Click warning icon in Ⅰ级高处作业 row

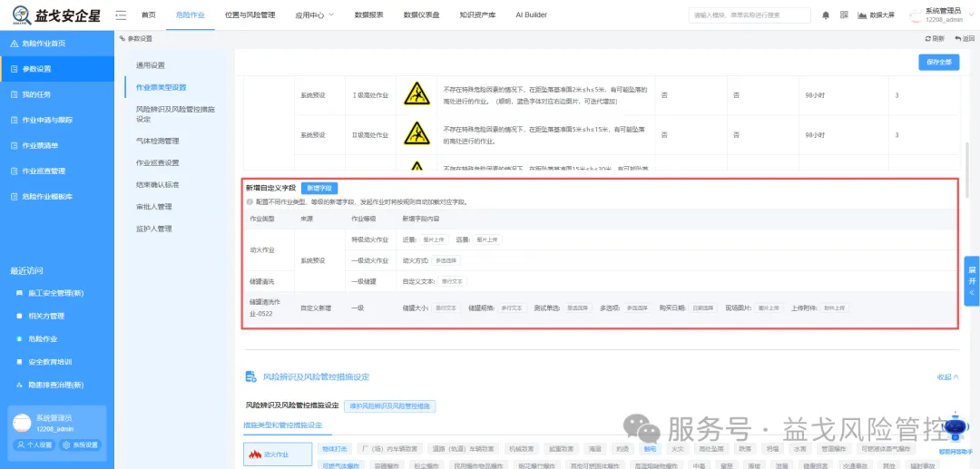(416, 94)
